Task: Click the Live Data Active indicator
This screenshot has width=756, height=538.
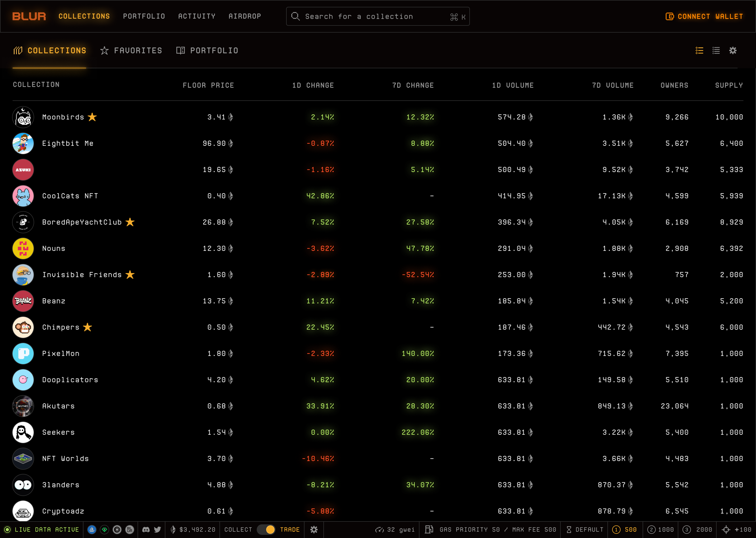Action: 41,529
